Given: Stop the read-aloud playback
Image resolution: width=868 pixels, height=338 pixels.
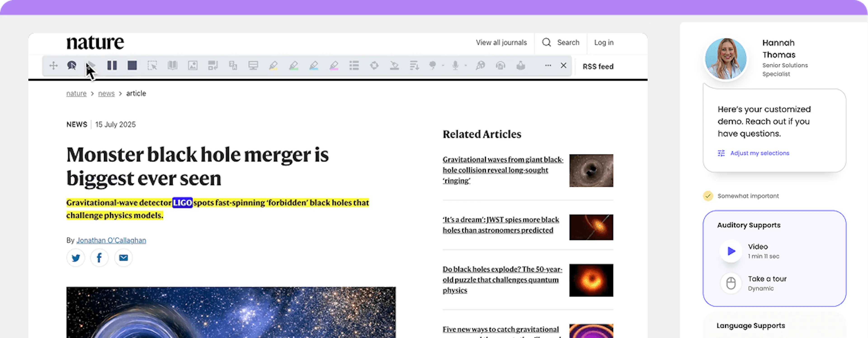Looking at the screenshot, I should coord(132,65).
